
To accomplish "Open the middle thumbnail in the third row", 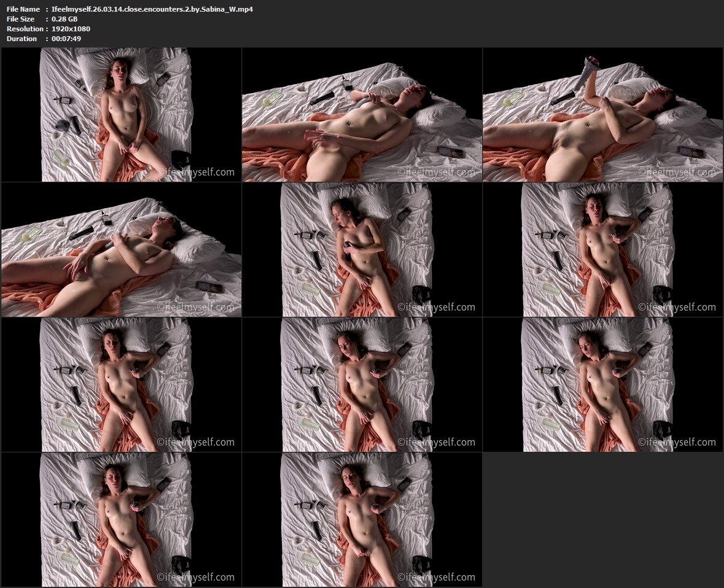I will click(x=362, y=385).
